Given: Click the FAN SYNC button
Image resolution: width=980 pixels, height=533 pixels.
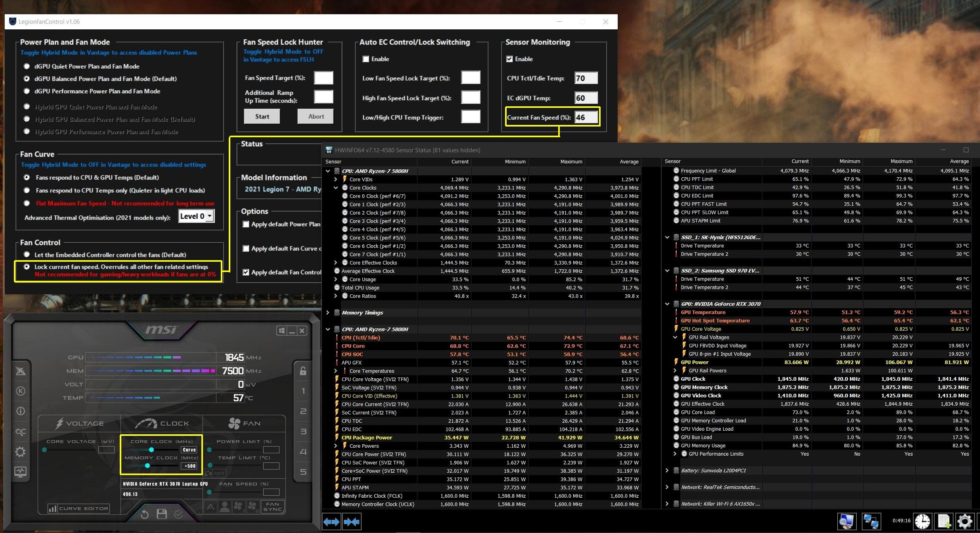Looking at the screenshot, I should click(273, 506).
